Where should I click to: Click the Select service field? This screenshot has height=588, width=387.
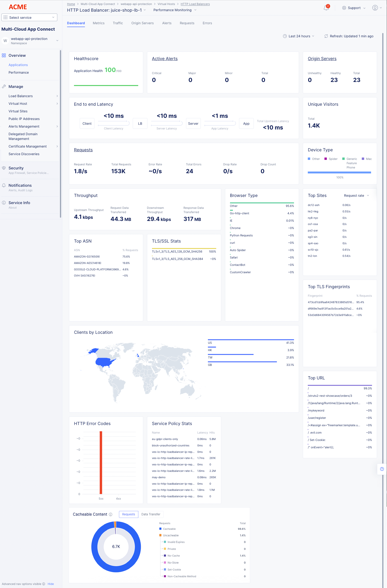click(29, 17)
